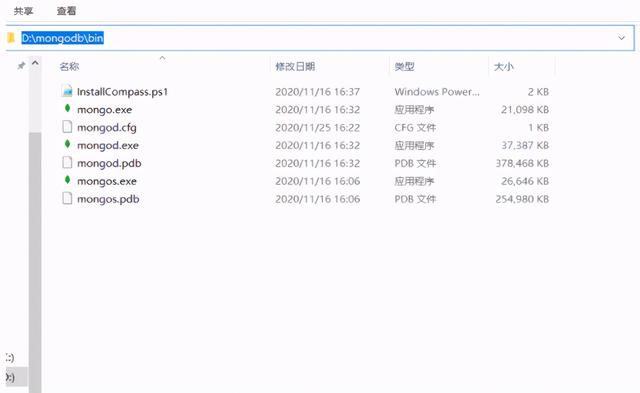
Task: Click the navigation pane scrollbar thumb
Action: coord(35,261)
